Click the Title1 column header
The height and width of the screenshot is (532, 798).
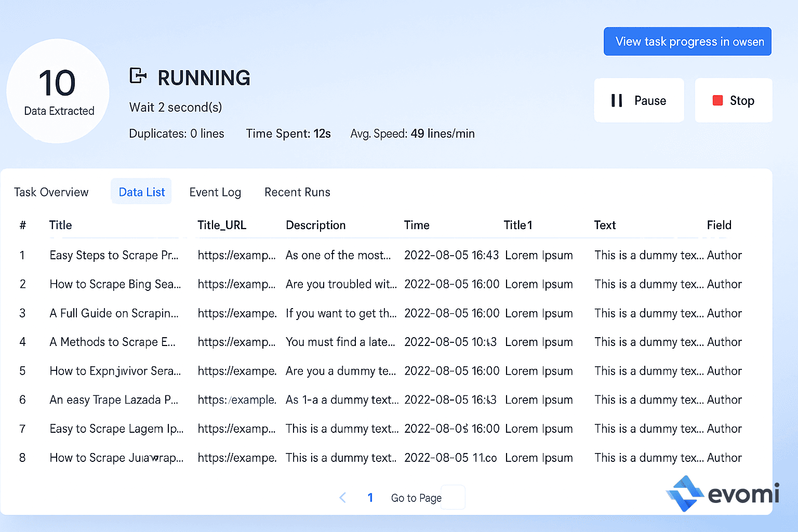point(518,225)
